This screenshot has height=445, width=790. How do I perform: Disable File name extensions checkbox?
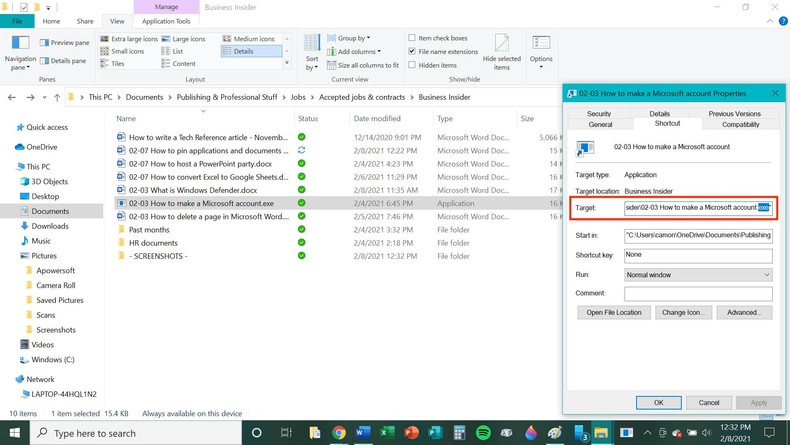412,51
